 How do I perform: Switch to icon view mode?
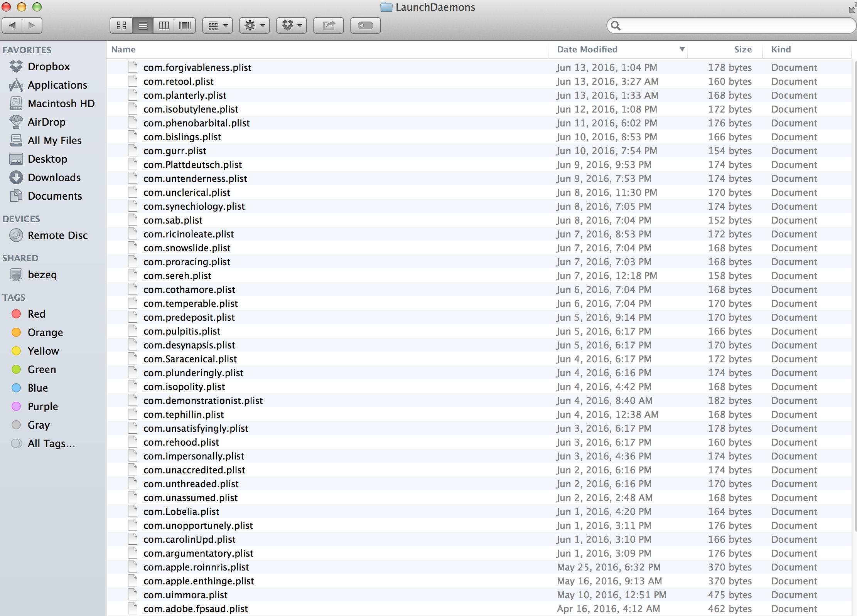[121, 25]
